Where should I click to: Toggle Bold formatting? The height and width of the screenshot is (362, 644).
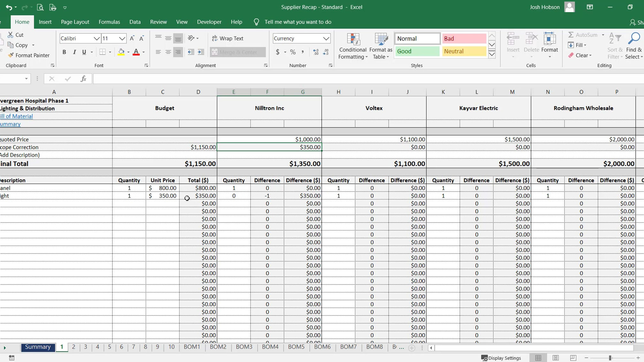(x=64, y=52)
